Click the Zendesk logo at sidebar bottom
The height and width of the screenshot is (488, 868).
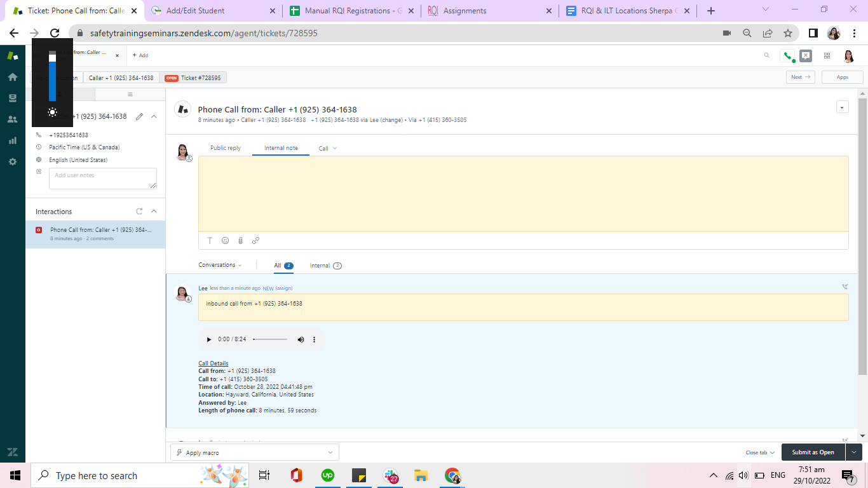coord(12,452)
